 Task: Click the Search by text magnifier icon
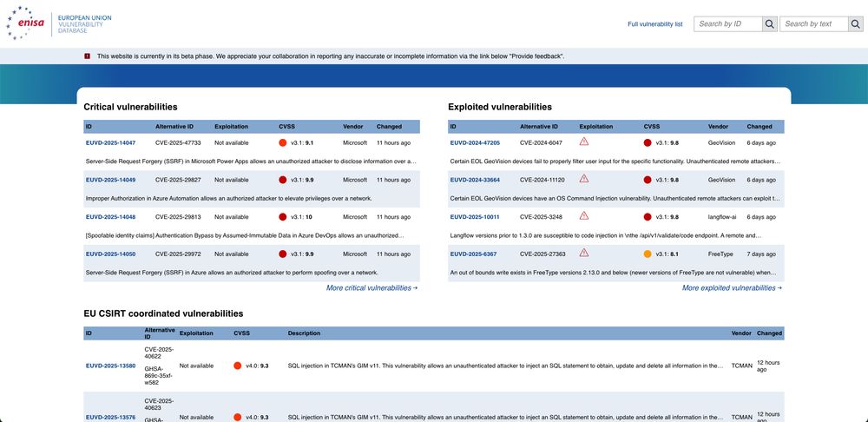855,23
